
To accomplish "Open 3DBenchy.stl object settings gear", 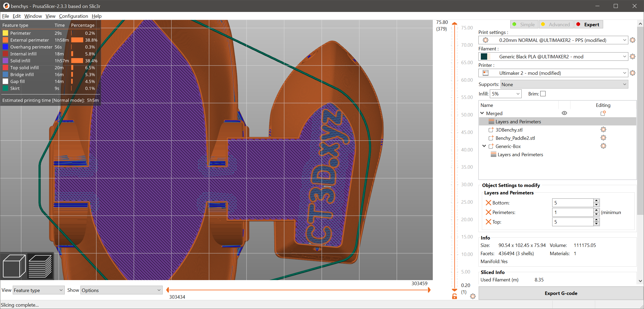I will [x=603, y=129].
